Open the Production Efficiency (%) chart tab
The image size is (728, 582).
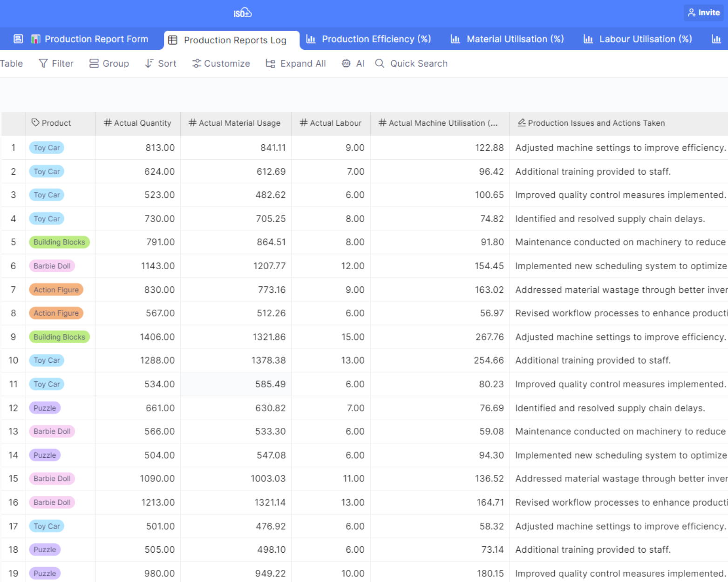point(368,39)
